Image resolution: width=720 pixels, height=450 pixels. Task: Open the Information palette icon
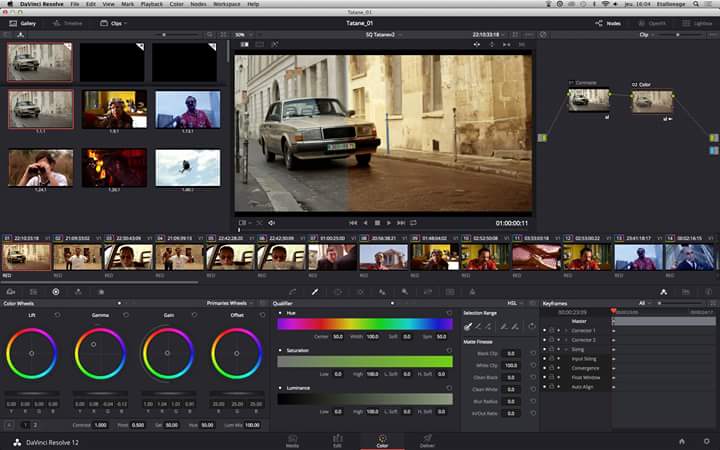point(708,292)
